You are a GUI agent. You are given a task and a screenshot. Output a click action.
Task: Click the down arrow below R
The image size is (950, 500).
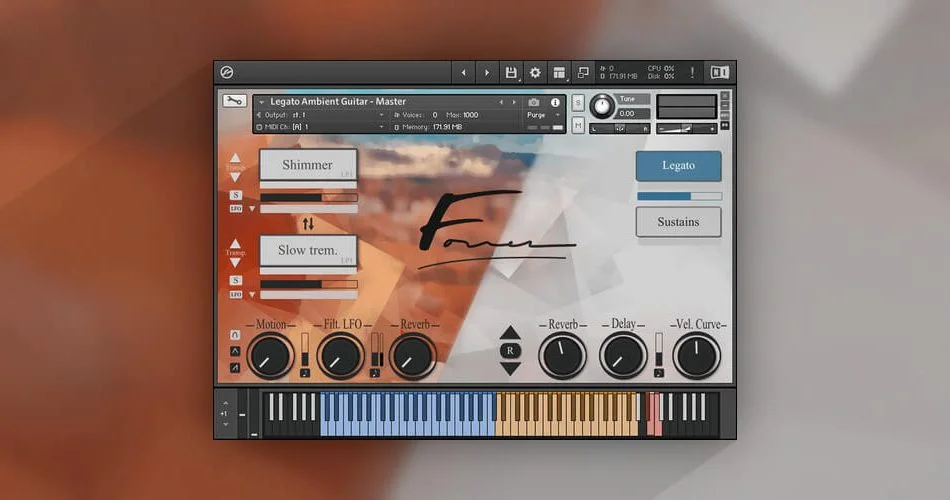[510, 368]
